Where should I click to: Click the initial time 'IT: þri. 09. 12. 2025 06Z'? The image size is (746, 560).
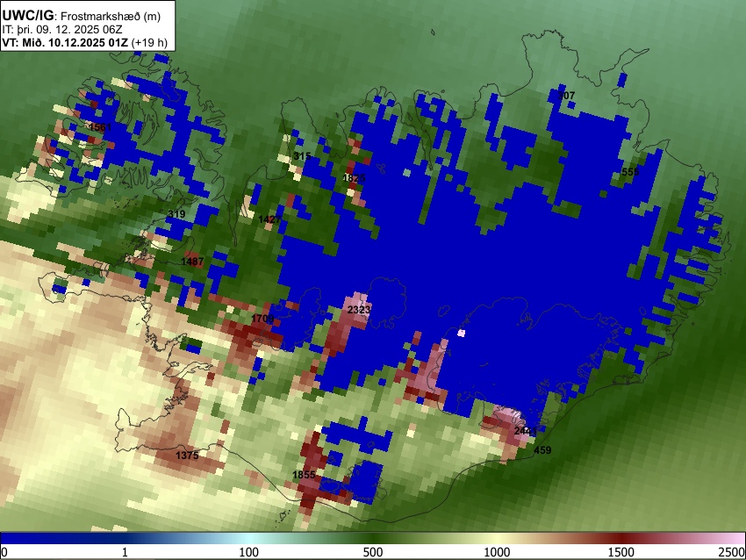61,30
